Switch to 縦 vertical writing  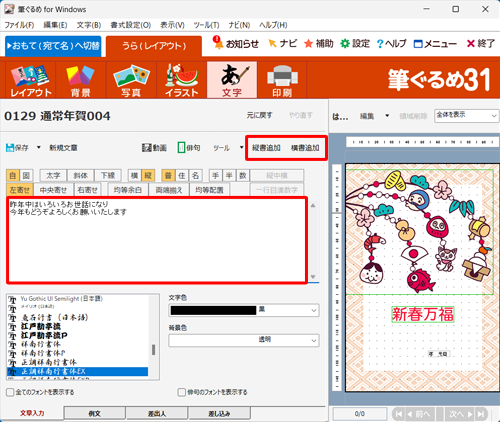[148, 175]
